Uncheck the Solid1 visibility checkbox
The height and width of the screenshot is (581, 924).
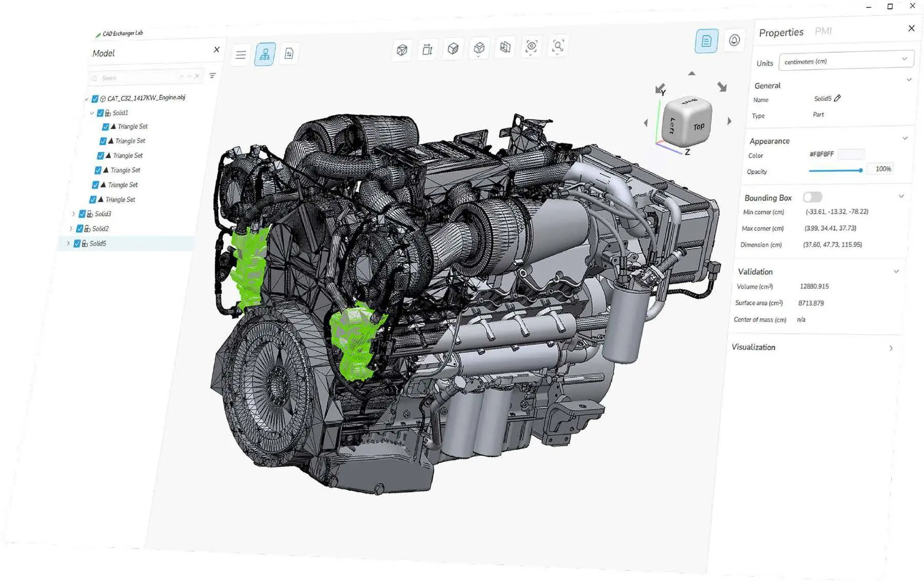tap(100, 113)
